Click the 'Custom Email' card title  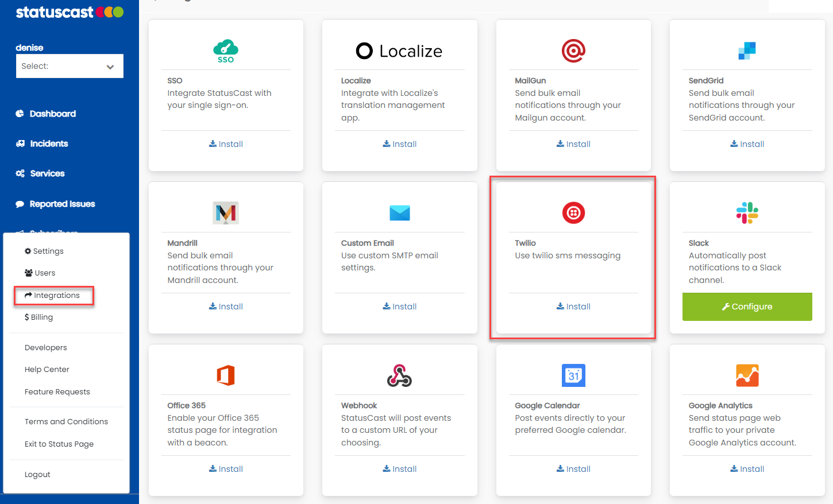[x=368, y=243]
